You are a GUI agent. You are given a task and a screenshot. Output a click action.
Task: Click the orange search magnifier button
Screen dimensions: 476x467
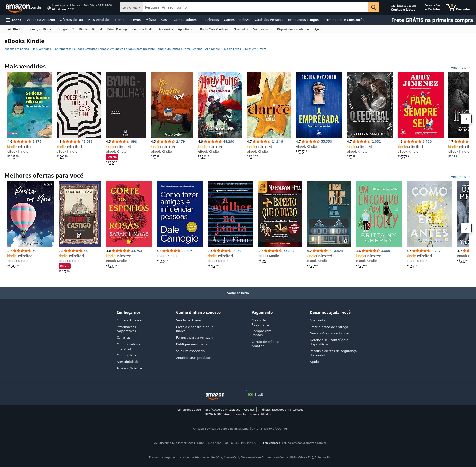(x=374, y=7)
